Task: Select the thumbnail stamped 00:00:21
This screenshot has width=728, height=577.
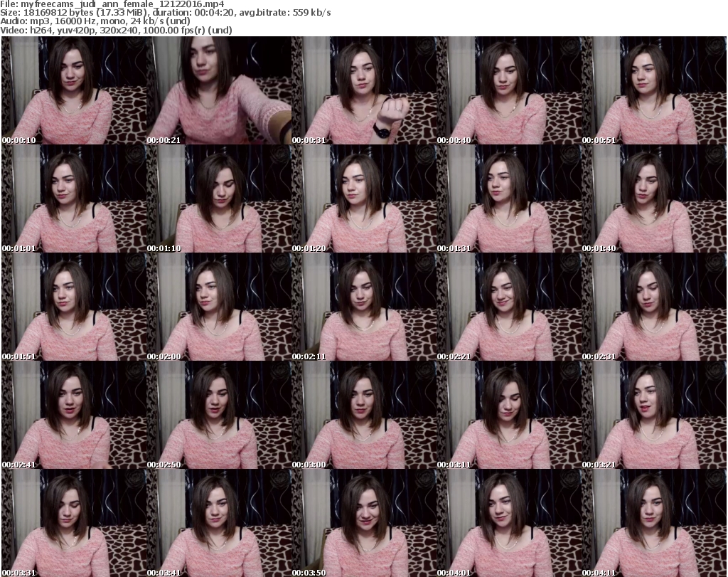Action: [219, 90]
